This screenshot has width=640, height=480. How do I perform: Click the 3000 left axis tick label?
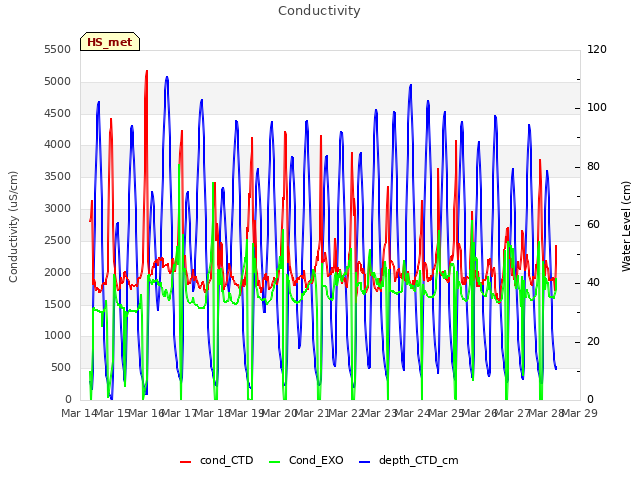[x=58, y=208]
